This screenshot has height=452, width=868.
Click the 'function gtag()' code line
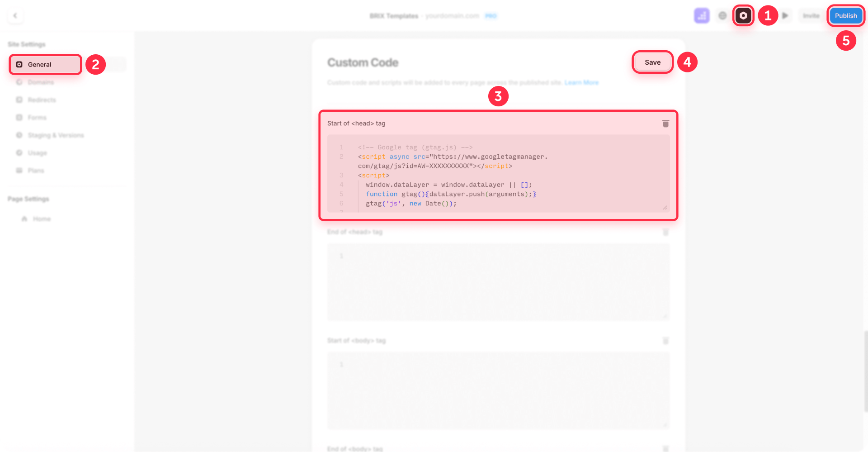pos(451,194)
